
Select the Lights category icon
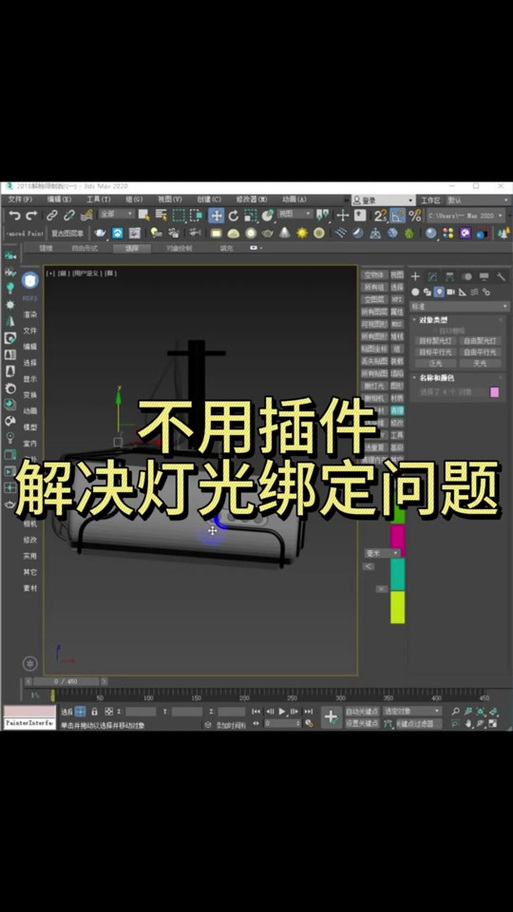439,292
